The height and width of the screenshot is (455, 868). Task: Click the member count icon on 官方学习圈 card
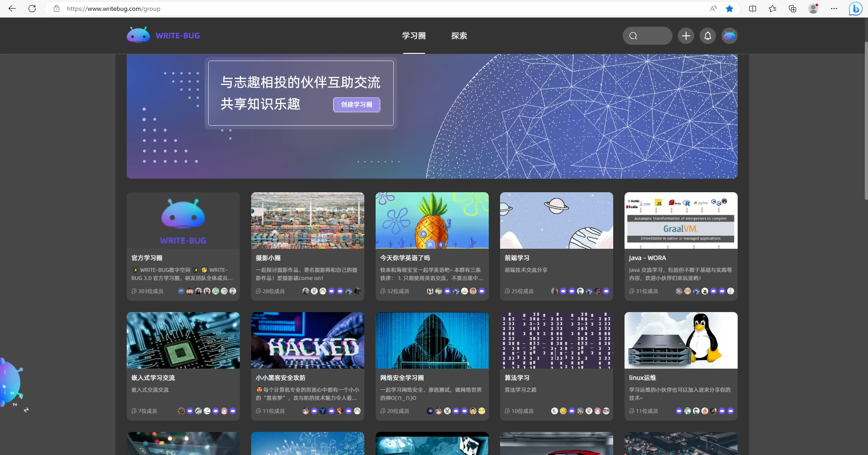134,291
